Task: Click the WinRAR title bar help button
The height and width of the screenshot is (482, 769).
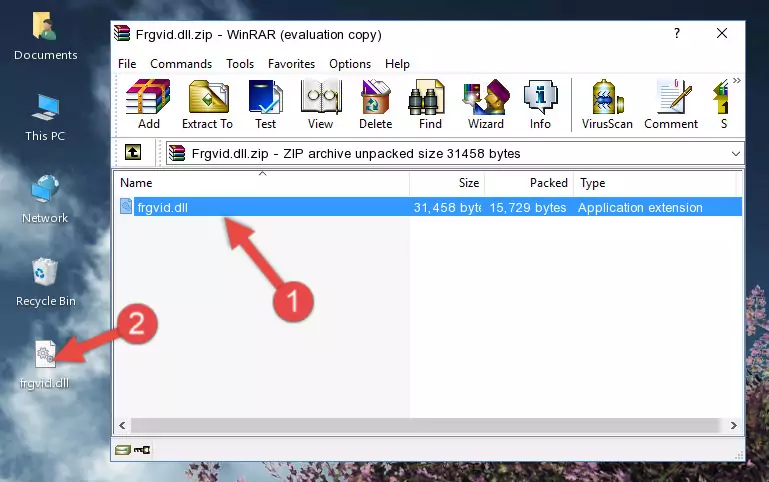Action: pos(677,33)
